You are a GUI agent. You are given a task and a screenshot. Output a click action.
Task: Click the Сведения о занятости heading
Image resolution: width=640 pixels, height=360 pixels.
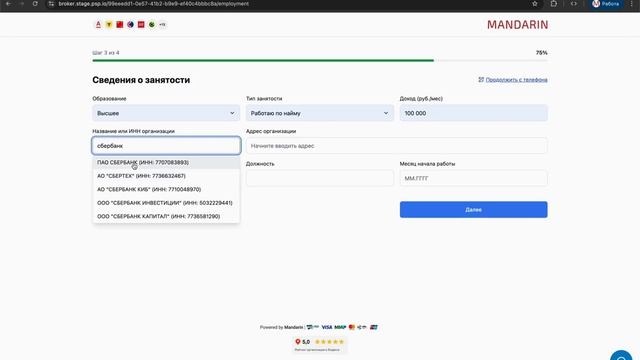[141, 80]
